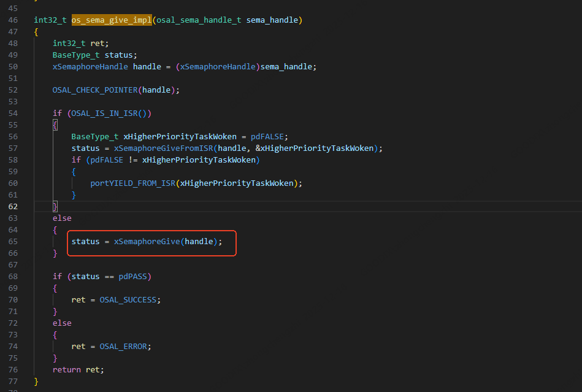
Task: Click the OSAL_ERROR constant
Action: (125, 347)
